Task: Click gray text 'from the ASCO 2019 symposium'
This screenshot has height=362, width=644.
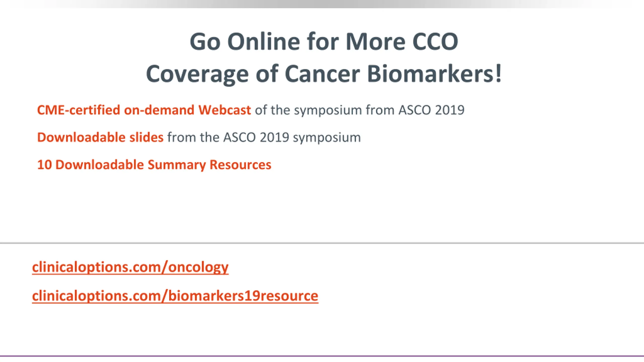Action: 264,138
